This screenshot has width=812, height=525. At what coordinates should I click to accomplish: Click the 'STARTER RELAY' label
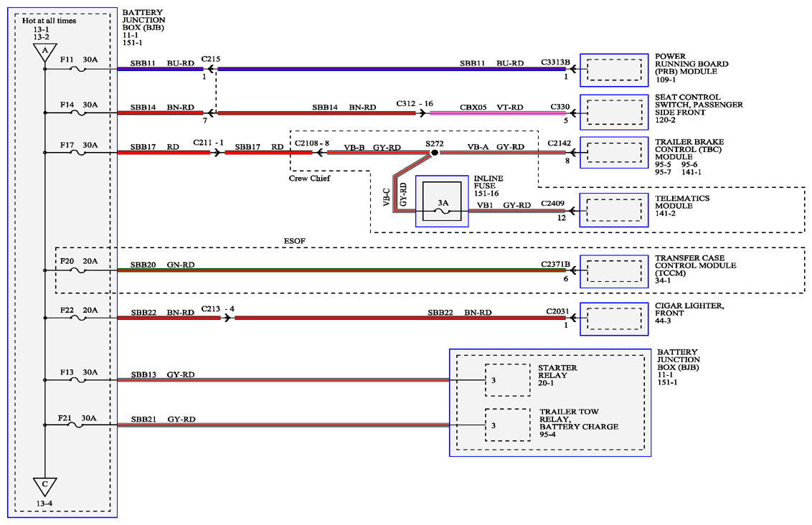point(558,372)
